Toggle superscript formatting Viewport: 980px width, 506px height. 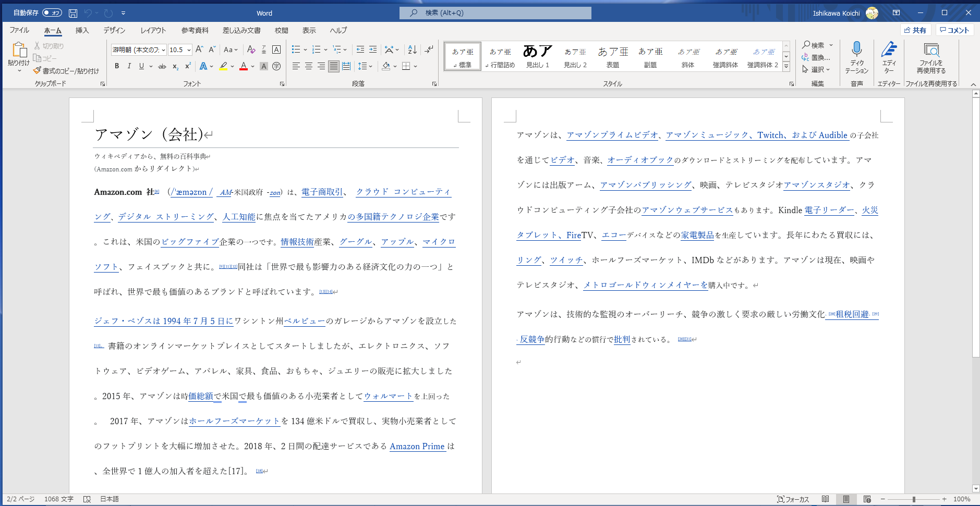click(188, 66)
